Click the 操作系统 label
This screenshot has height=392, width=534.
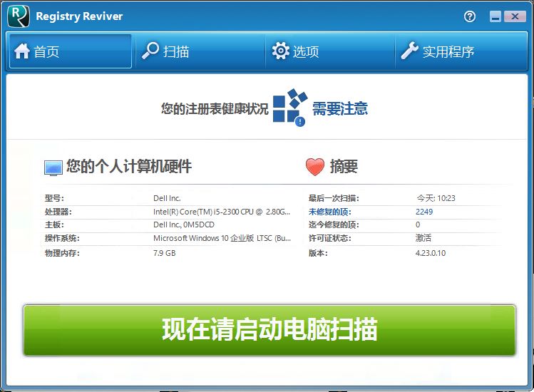62,238
